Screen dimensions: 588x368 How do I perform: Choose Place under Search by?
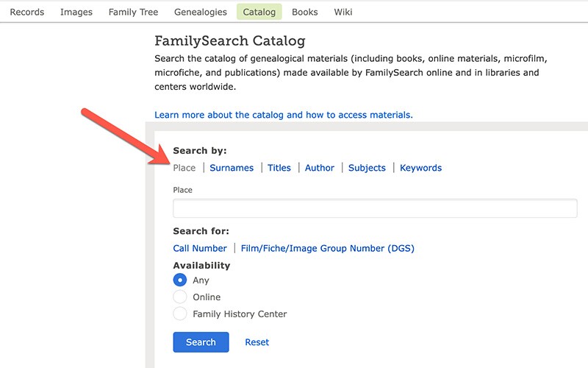[184, 168]
